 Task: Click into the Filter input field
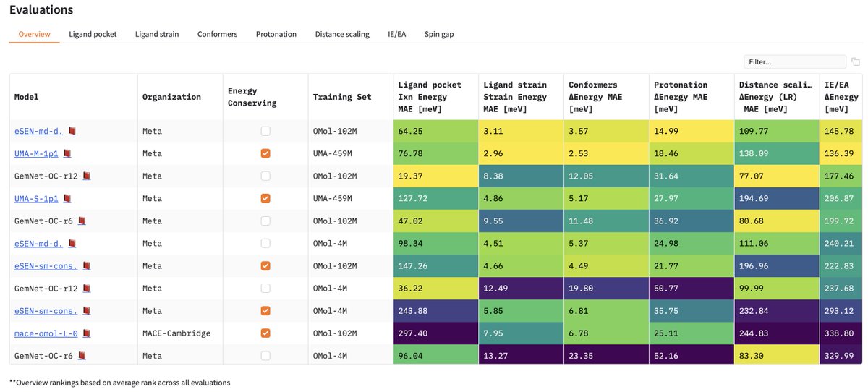point(794,62)
